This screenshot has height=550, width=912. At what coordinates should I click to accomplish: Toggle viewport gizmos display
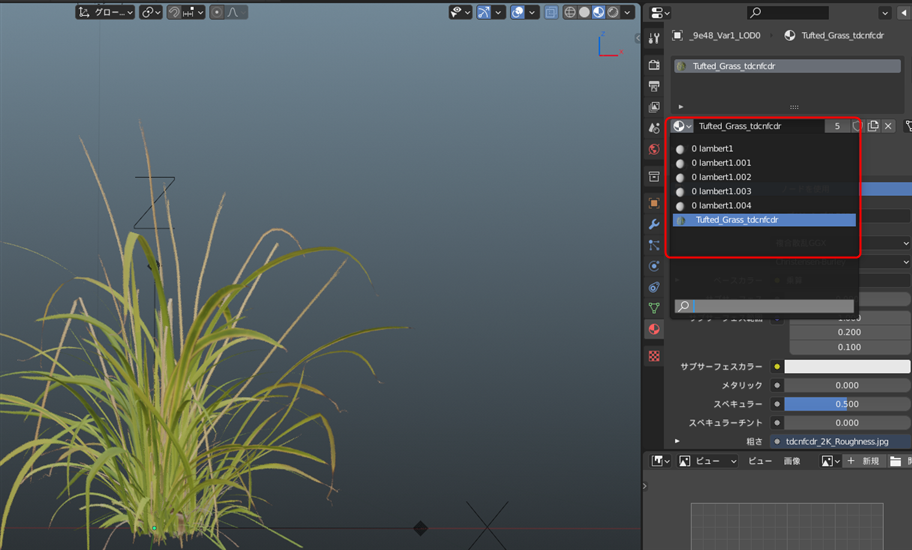[x=484, y=12]
